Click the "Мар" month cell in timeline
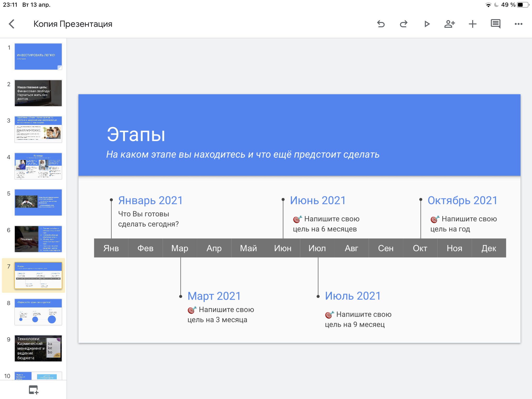This screenshot has width=532, height=399. [x=180, y=248]
